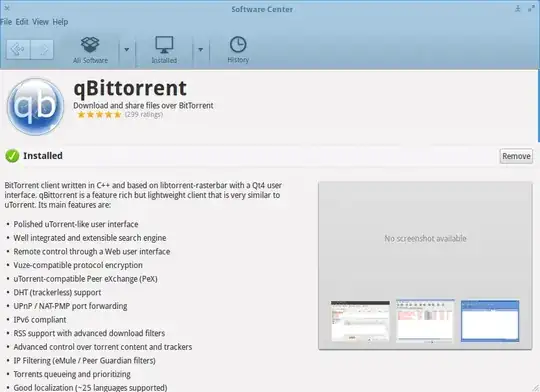The width and height of the screenshot is (540, 392).
Task: Click 'Download and share files over BitTorrent' text
Action: coord(143,105)
